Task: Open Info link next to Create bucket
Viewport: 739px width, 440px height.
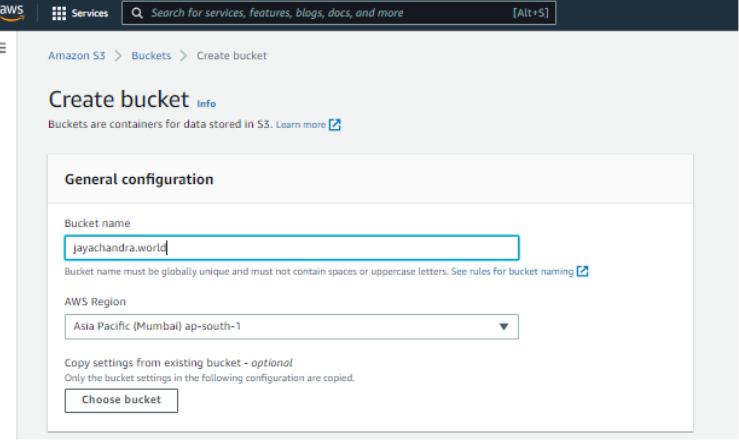Action: 206,104
